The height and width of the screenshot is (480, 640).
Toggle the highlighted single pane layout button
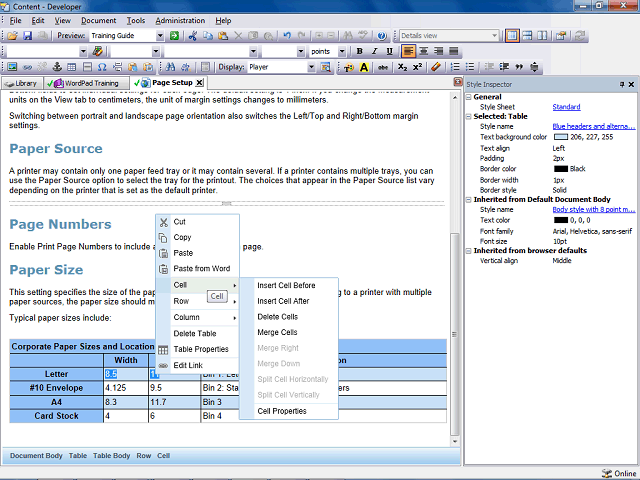512,36
